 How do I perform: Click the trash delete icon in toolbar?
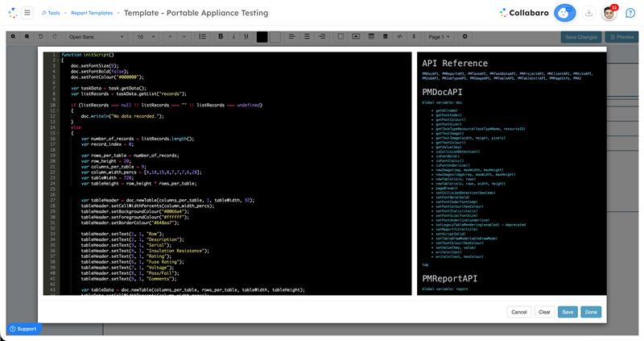[x=386, y=36]
